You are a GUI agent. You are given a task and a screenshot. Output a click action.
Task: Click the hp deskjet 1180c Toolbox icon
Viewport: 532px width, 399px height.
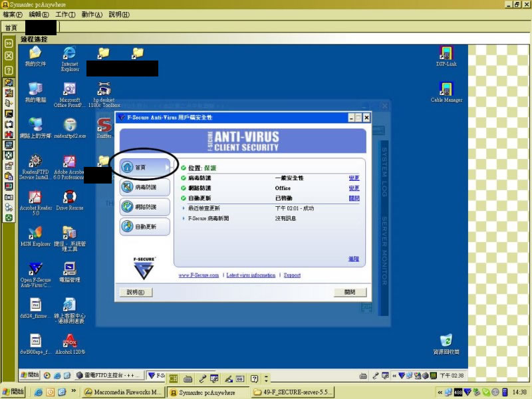pyautogui.click(x=104, y=94)
